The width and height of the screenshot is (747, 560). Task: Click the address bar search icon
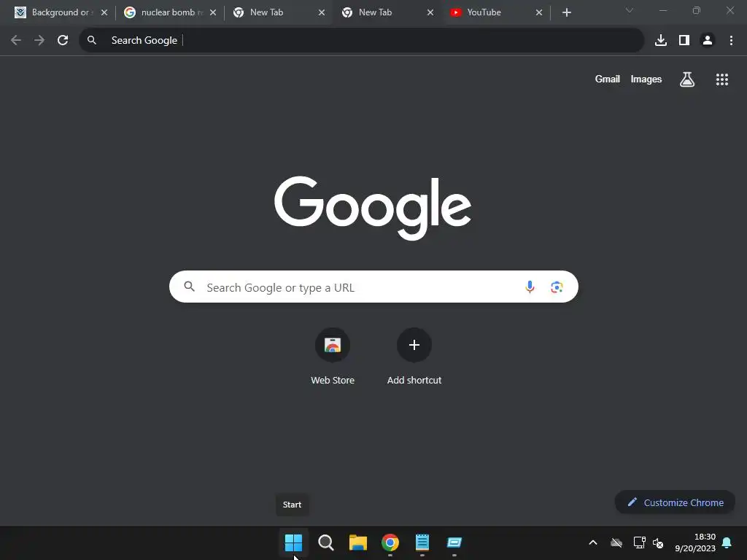[92, 41]
